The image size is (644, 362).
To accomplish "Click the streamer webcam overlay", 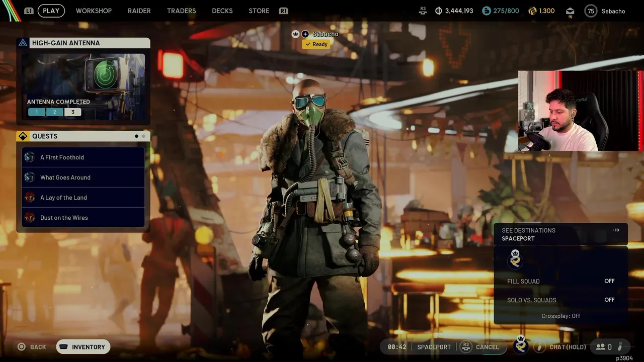I will point(581,111).
